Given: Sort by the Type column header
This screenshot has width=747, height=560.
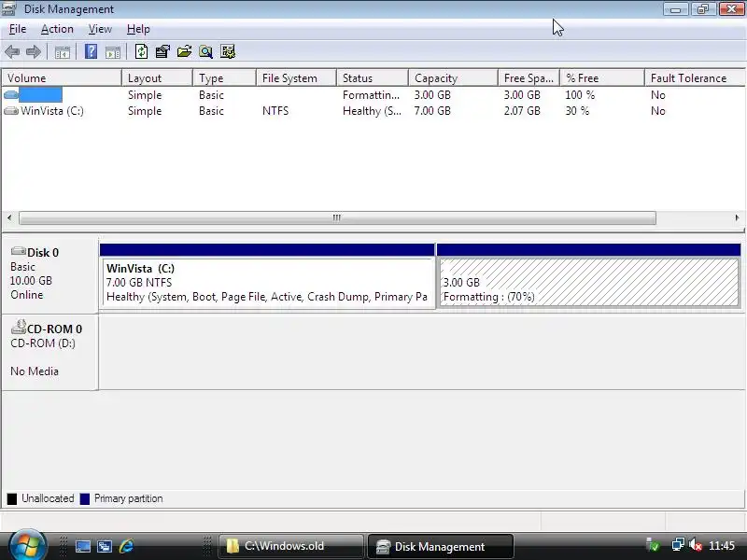Looking at the screenshot, I should point(224,78).
